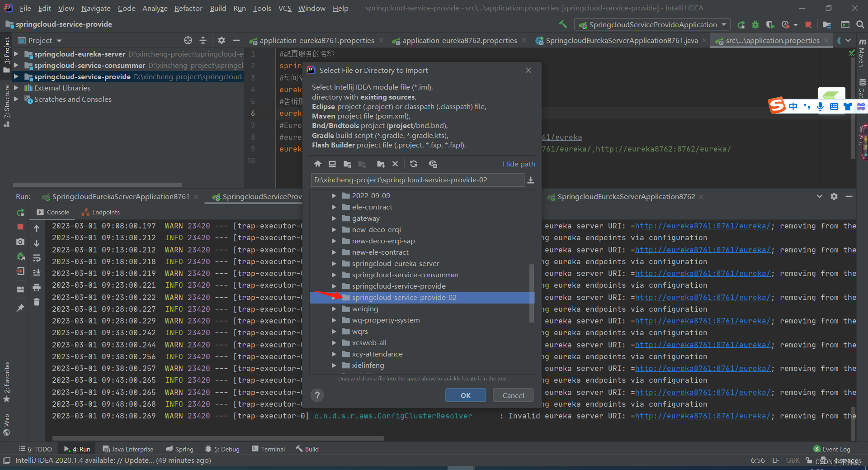Expand Scratches and Consoles node

[16, 99]
